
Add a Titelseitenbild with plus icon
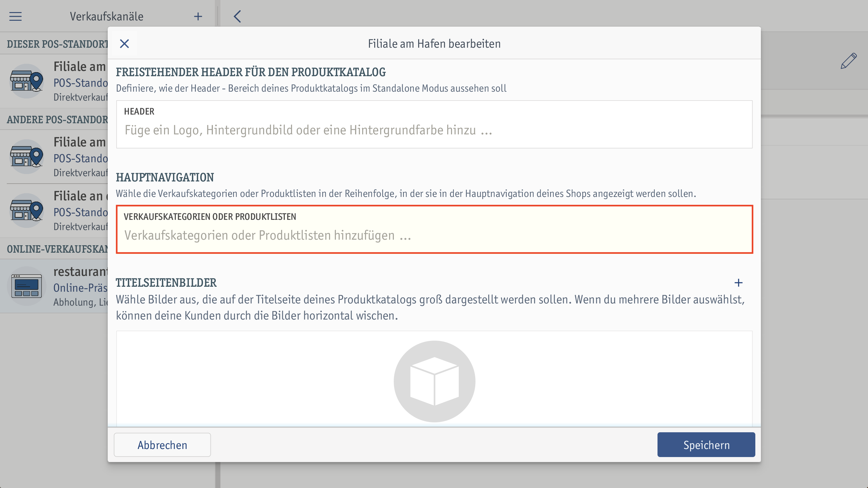point(738,282)
